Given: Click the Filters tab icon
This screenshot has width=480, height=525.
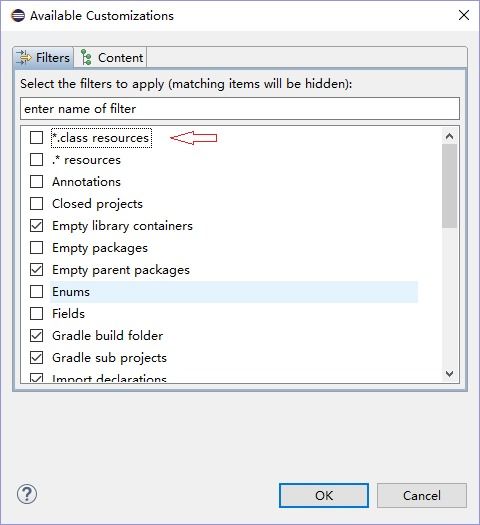Looking at the screenshot, I should coord(23,58).
